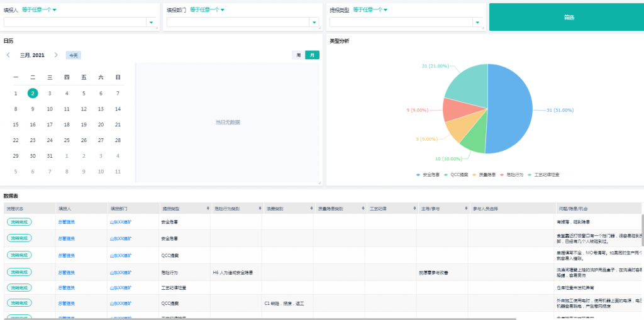Expand the 填报人 value list arrow
The height and width of the screenshot is (320, 644).
151,23
